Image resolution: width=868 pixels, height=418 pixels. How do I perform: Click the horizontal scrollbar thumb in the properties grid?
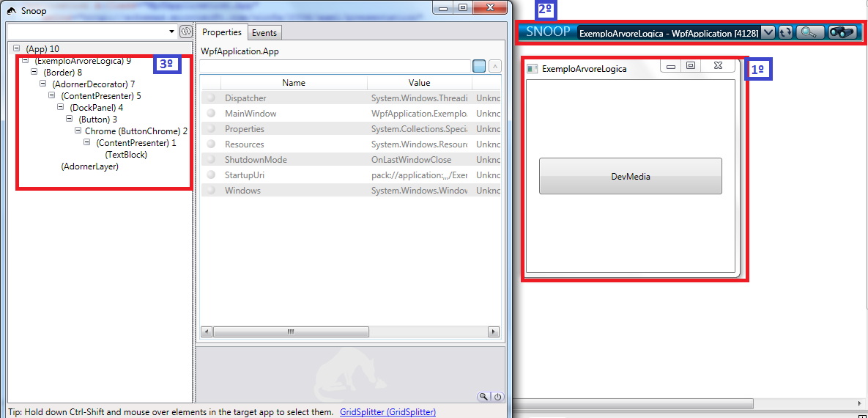coord(291,332)
